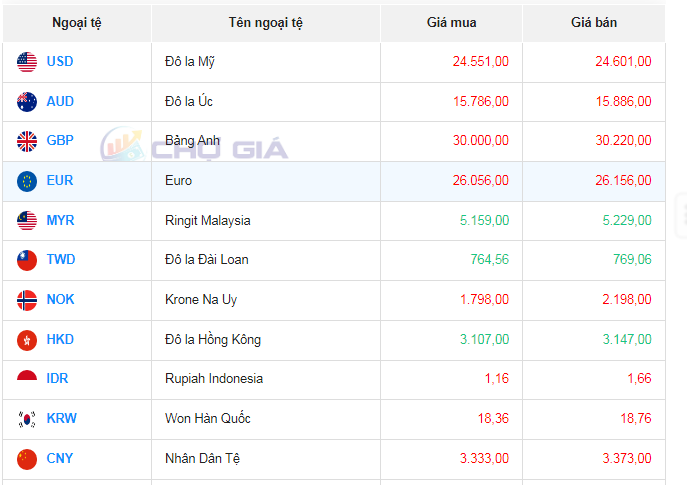Click EUR buy price 26.056,00
Image resolution: width=687 pixels, height=485 pixels.
pos(481,180)
